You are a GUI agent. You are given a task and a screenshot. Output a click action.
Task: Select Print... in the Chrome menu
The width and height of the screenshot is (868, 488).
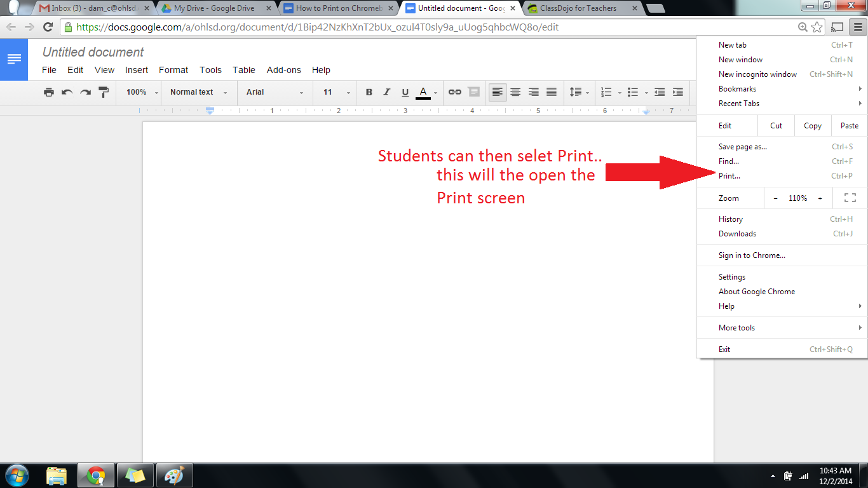coord(729,176)
